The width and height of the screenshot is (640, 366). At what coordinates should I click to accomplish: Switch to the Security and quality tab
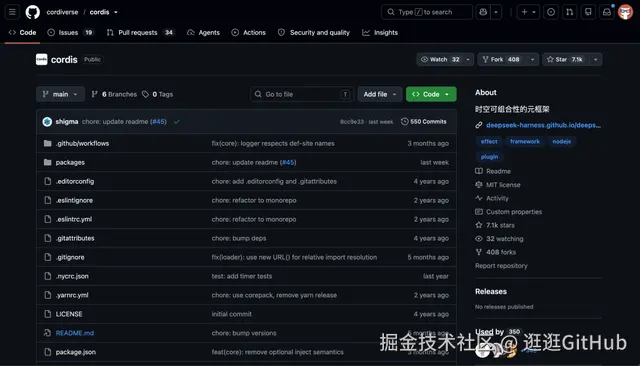pos(314,33)
